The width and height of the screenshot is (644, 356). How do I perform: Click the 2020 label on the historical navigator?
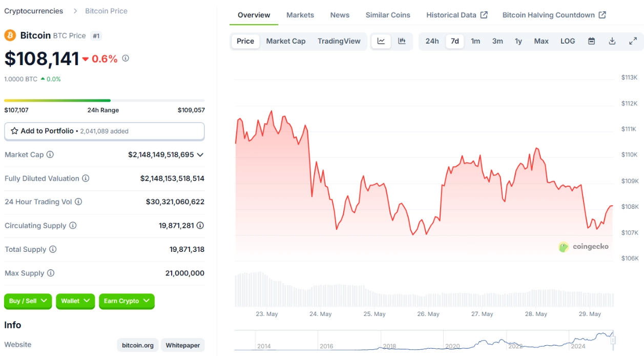(453, 346)
